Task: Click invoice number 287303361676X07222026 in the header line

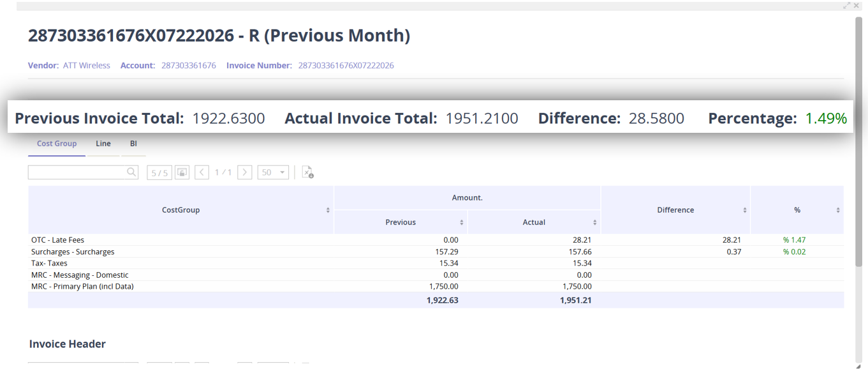Action: pos(346,65)
